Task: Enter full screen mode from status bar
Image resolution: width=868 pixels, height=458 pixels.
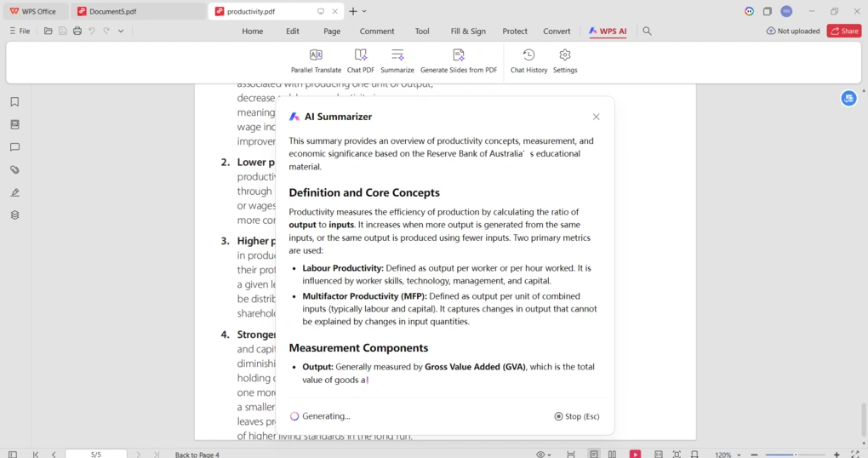Action: [854, 454]
